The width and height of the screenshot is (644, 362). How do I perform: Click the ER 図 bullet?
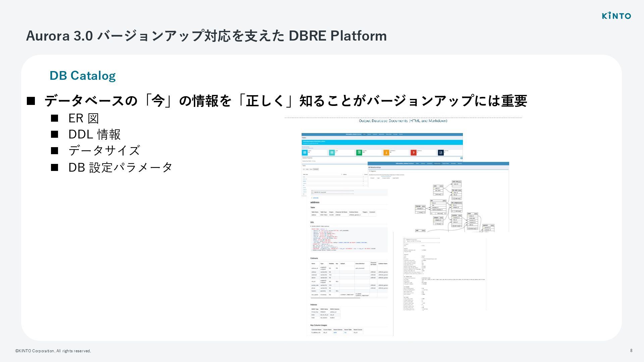point(84,118)
